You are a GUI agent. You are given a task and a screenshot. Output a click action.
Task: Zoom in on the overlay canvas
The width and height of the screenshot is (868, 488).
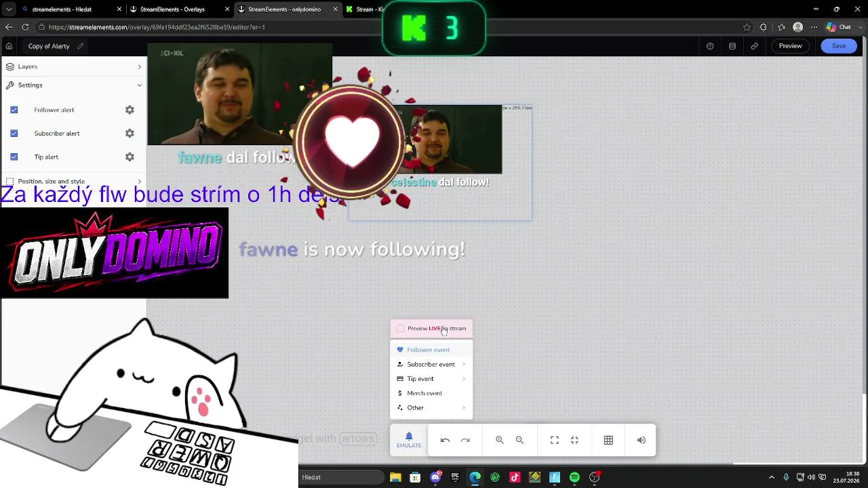click(x=500, y=440)
